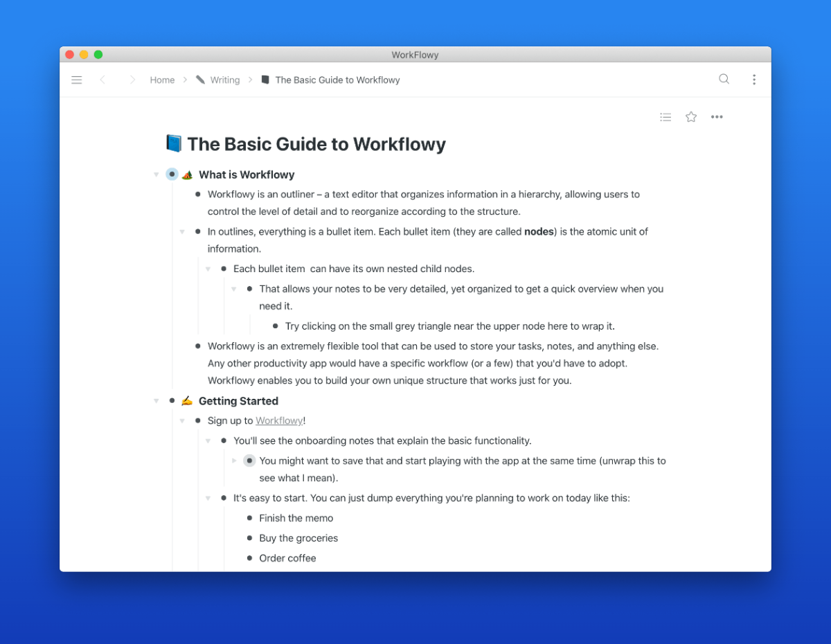This screenshot has width=831, height=644.
Task: Minimize the window with yellow button
Action: [84, 55]
